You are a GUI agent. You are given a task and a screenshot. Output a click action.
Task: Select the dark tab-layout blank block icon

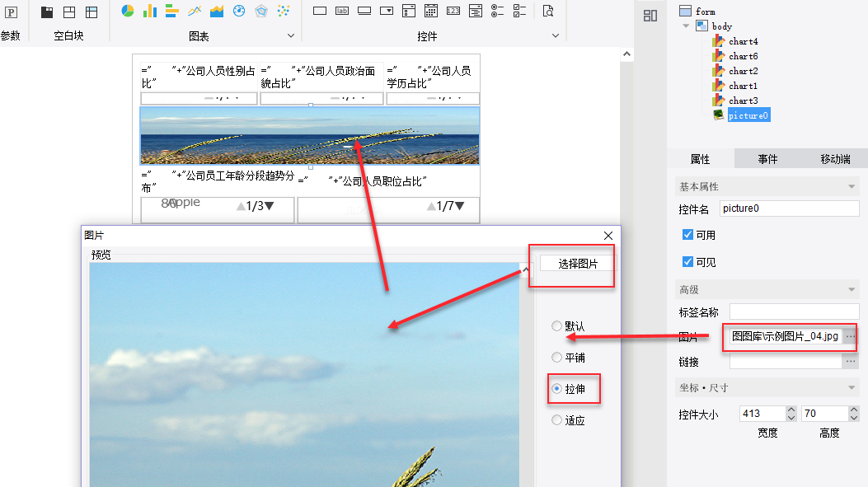47,12
